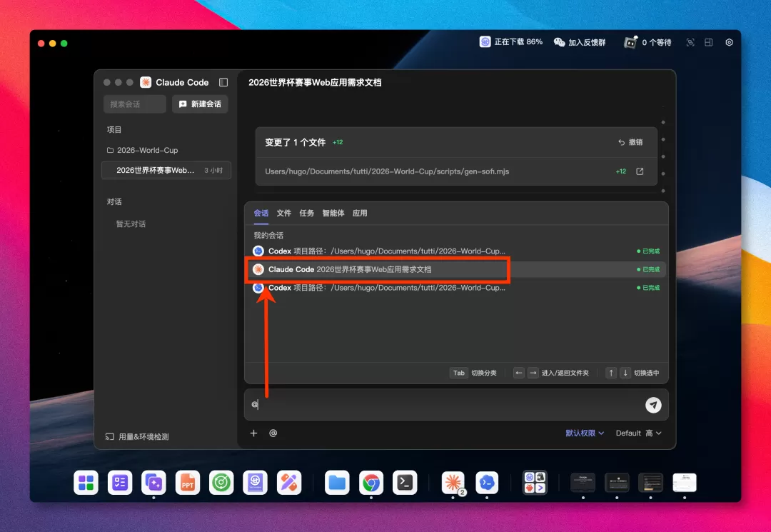Screen dimensions: 771x532
Task: Click the 撤销 undo button
Action: click(x=630, y=142)
